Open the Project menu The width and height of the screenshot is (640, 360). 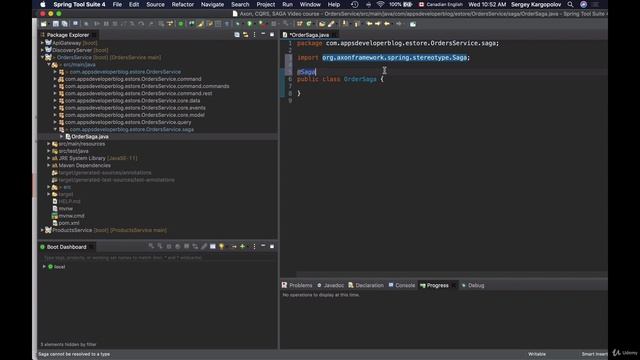tap(265, 4)
